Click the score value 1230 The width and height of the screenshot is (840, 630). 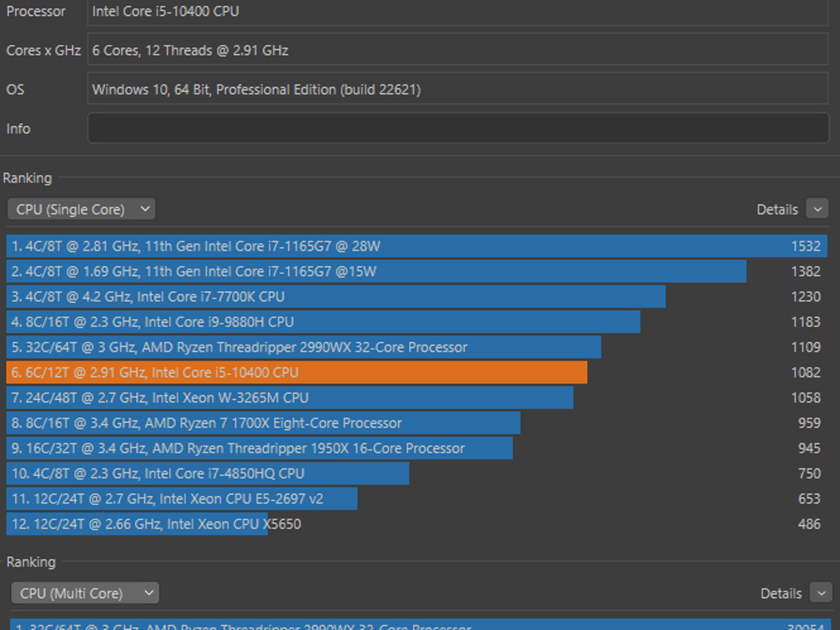tap(806, 297)
